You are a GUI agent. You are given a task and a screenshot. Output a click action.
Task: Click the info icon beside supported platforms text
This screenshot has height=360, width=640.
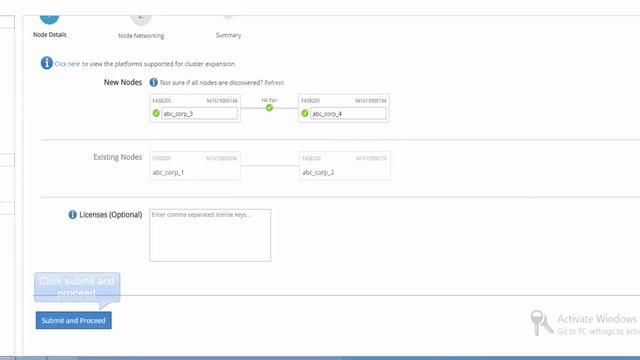[47, 63]
